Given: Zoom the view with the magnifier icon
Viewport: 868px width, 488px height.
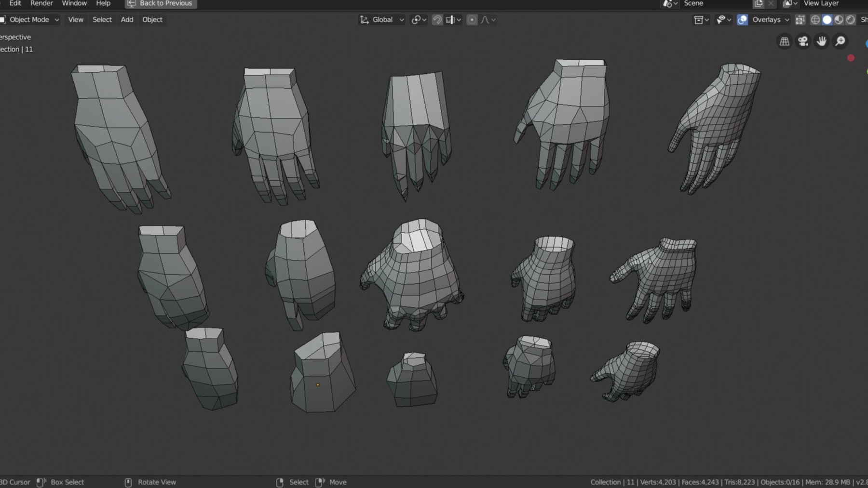Looking at the screenshot, I should 840,41.
